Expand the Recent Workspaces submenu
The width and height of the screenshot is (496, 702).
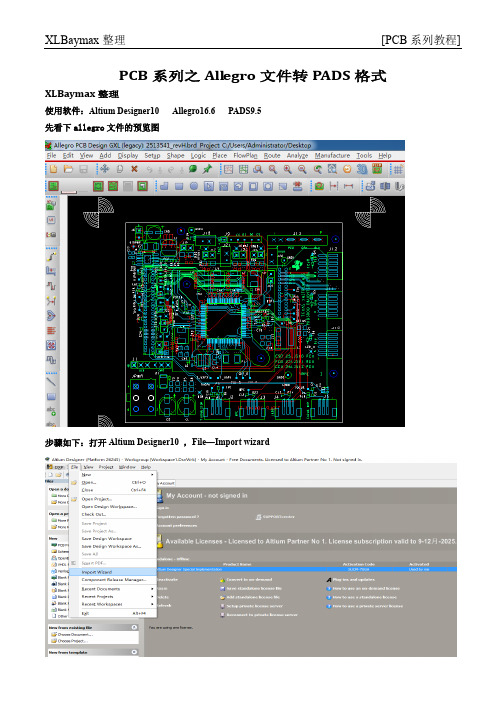(x=112, y=604)
